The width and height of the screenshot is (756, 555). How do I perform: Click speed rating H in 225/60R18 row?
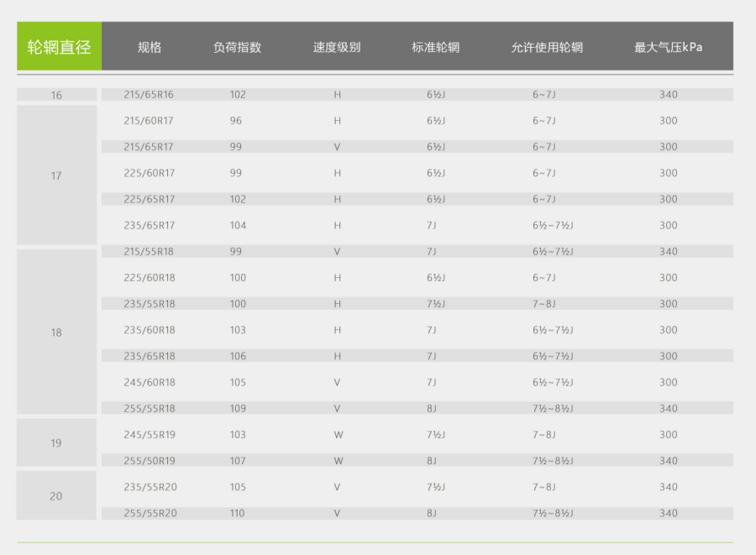(338, 277)
